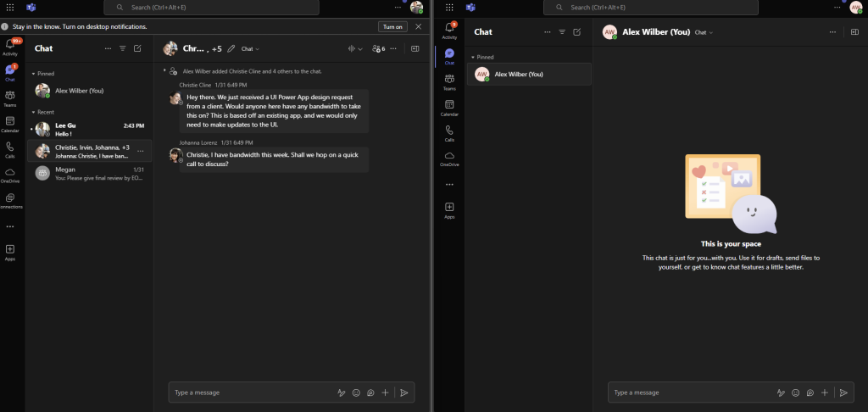This screenshot has width=868, height=412.
Task: Open Apps store in left window rail
Action: tap(10, 253)
